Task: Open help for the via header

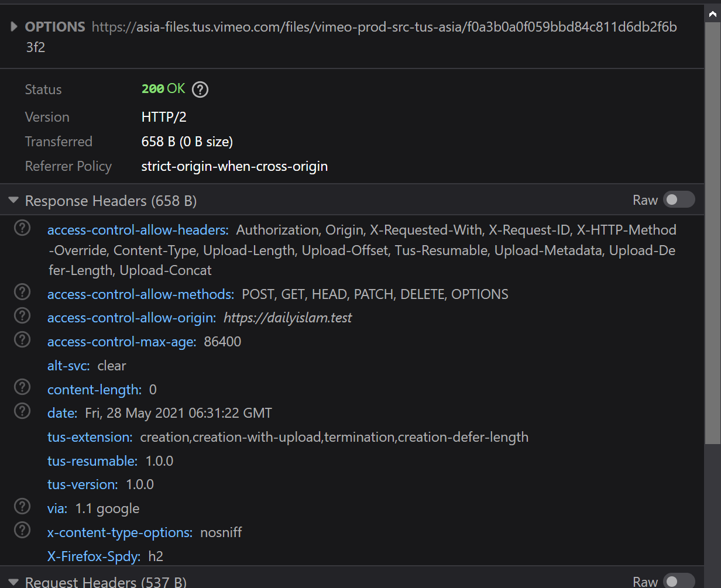Action: click(x=22, y=506)
